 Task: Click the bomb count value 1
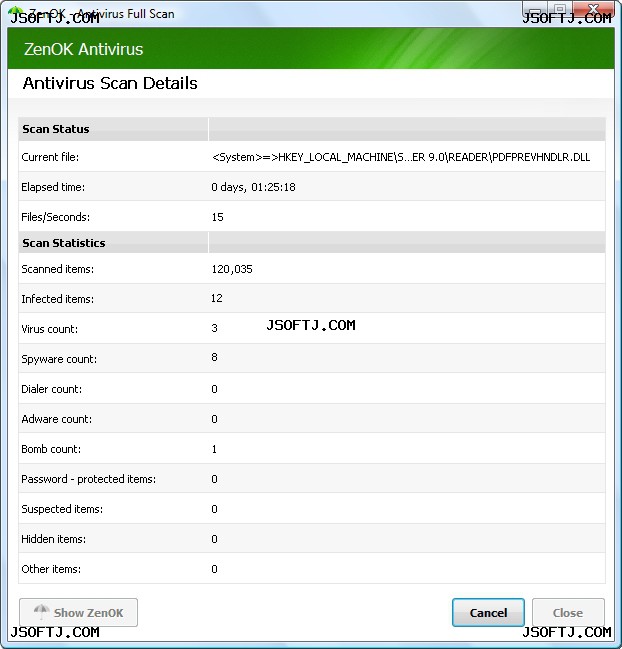[214, 449]
